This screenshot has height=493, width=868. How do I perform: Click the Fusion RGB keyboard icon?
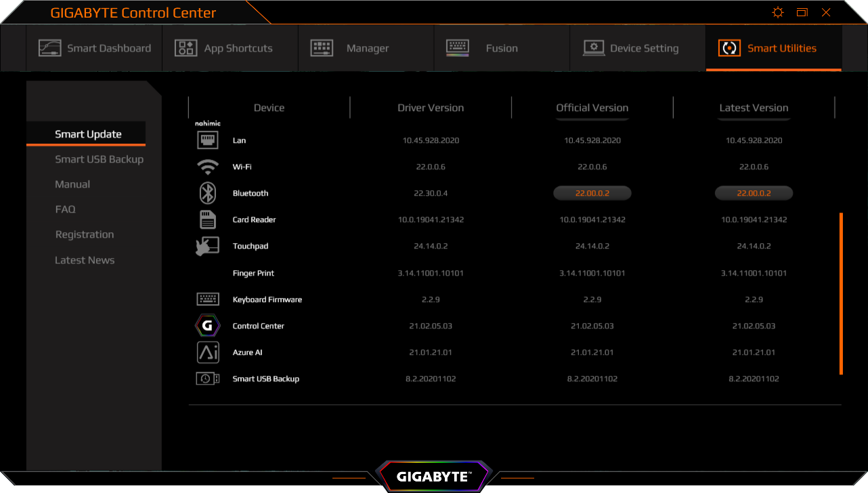(458, 48)
